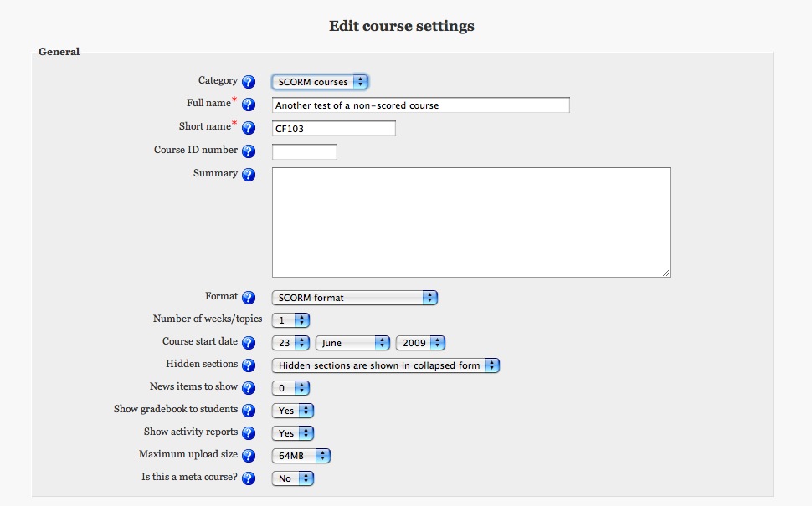Open help for Hidden sections setting
This screenshot has width=812, height=506.
coord(249,365)
